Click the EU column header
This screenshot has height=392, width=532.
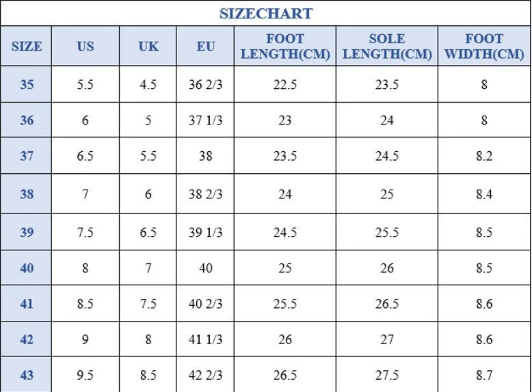[206, 47]
